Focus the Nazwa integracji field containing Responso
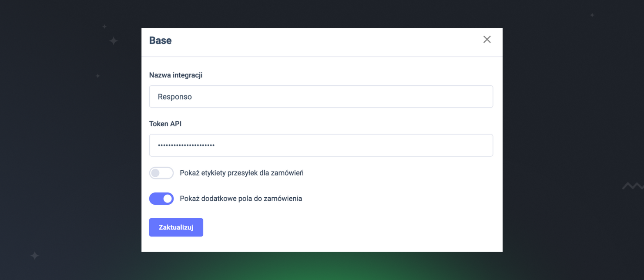Viewport: 644px width, 280px height. [321, 97]
